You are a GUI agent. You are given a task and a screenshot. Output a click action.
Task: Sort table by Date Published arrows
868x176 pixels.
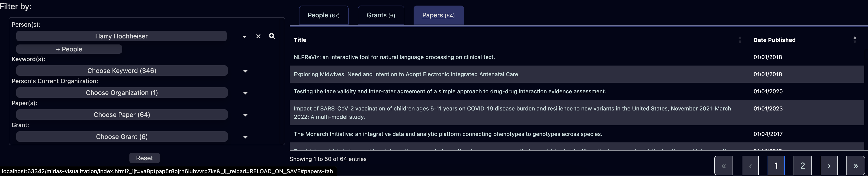click(855, 40)
